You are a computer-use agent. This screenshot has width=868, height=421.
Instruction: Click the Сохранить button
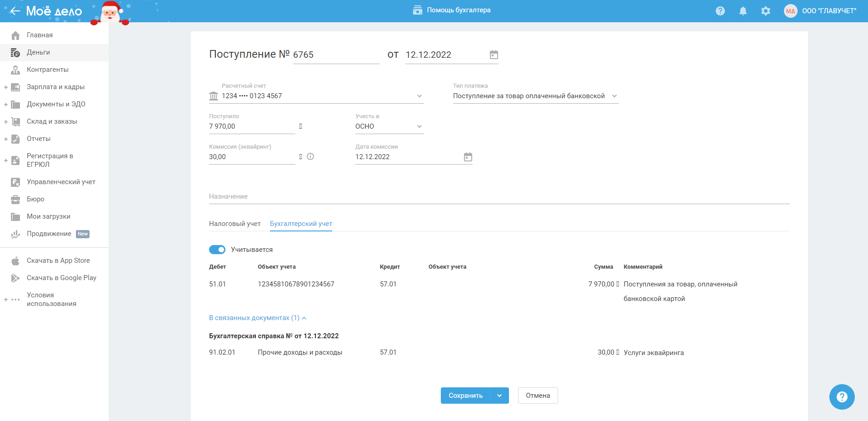point(465,396)
